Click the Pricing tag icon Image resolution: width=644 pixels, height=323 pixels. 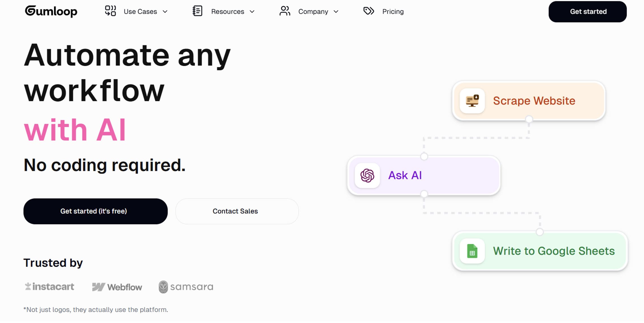coord(369,11)
